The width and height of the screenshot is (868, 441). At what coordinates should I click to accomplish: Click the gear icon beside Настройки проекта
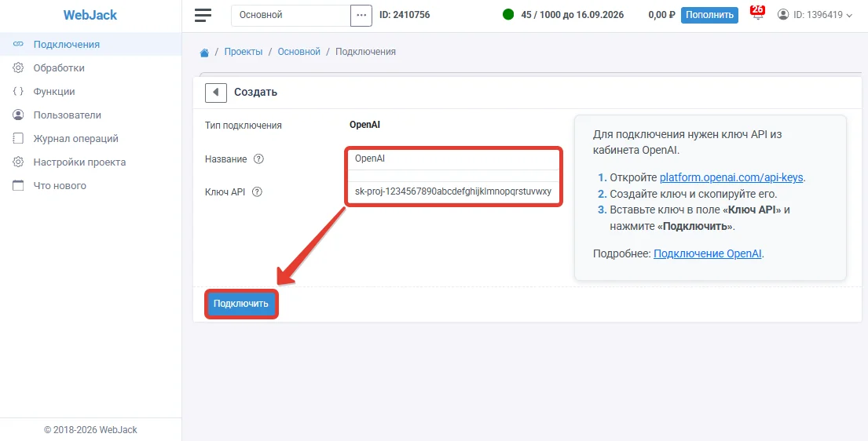(18, 162)
